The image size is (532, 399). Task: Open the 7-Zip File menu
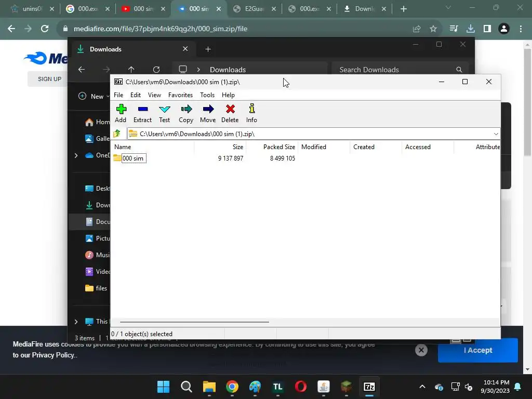(118, 95)
